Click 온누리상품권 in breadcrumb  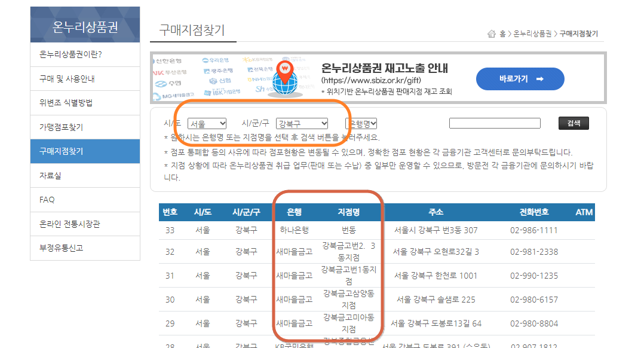point(532,33)
